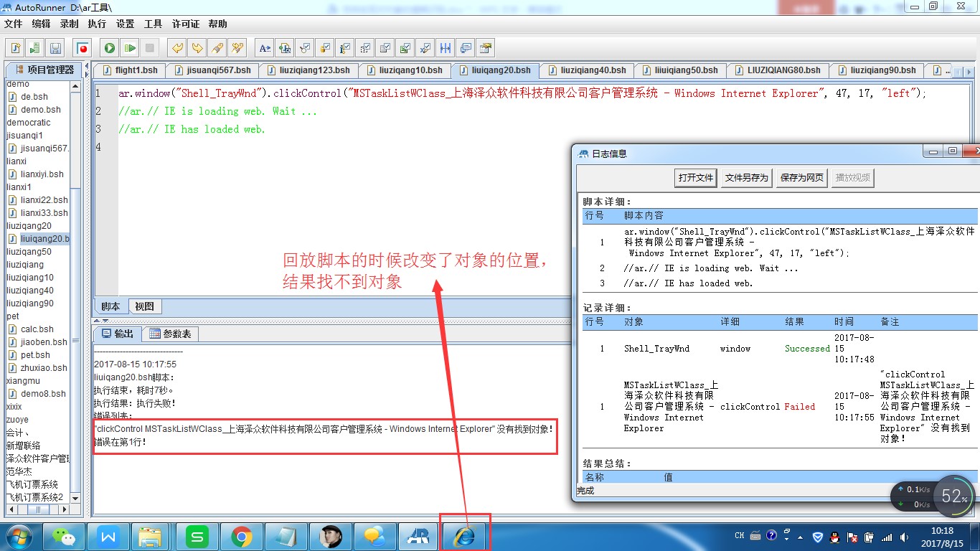Click the step-run play icon
The width and height of the screenshot is (980, 551).
coord(129,48)
